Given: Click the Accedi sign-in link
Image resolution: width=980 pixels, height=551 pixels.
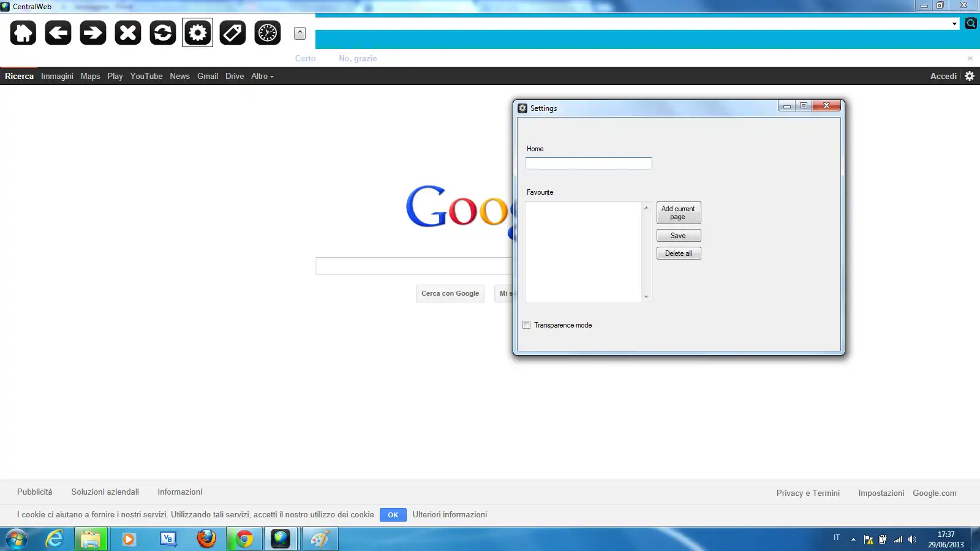Looking at the screenshot, I should click(x=943, y=76).
